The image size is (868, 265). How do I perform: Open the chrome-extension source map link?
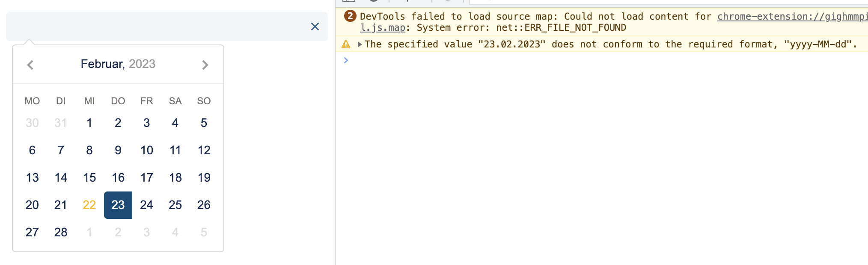tap(792, 17)
